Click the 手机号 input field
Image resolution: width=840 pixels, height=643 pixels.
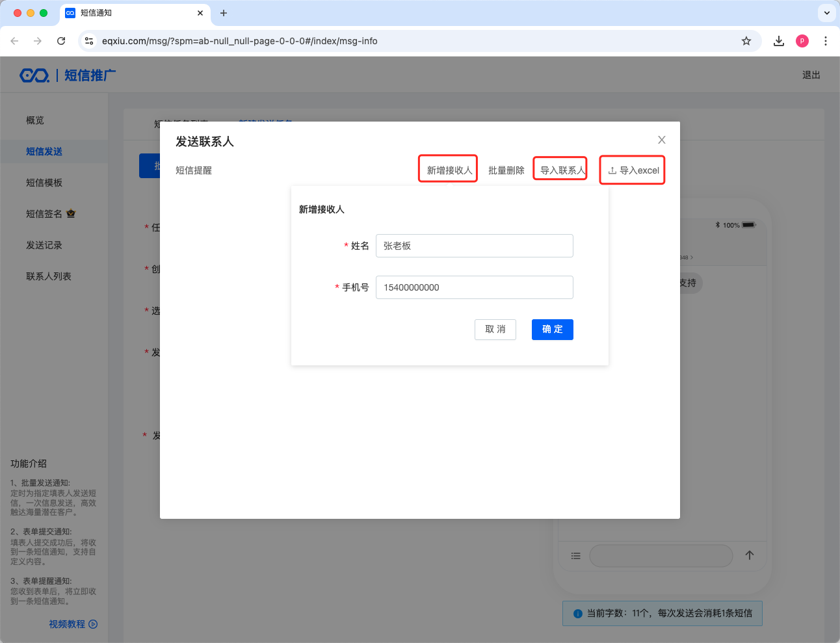click(474, 287)
